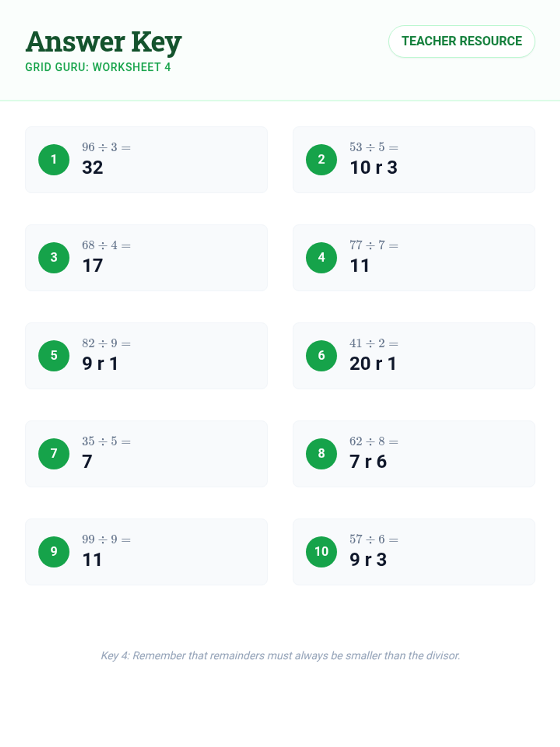Click the answer 10 r 3
Image resolution: width=560 pixels, height=747 pixels.
point(373,168)
